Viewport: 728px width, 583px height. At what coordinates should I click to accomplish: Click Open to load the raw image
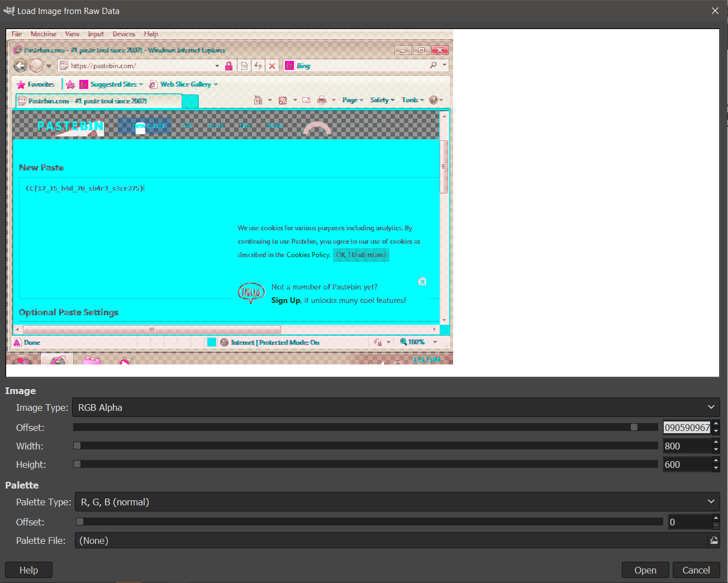(645, 570)
